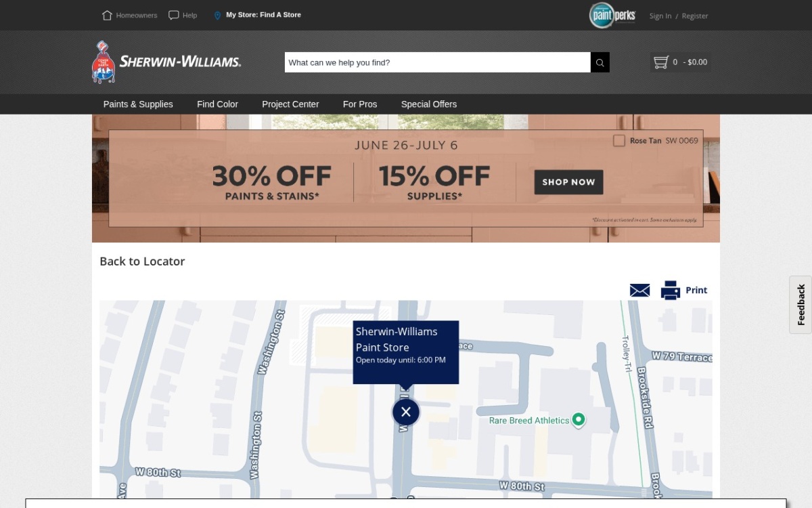Click the 30% OFF Paints & Stains text
Viewport: 812px width, 508px height.
pos(272,183)
